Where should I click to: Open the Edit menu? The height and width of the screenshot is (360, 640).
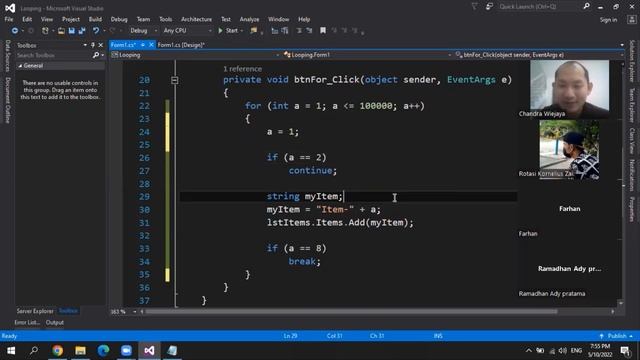(x=27, y=19)
